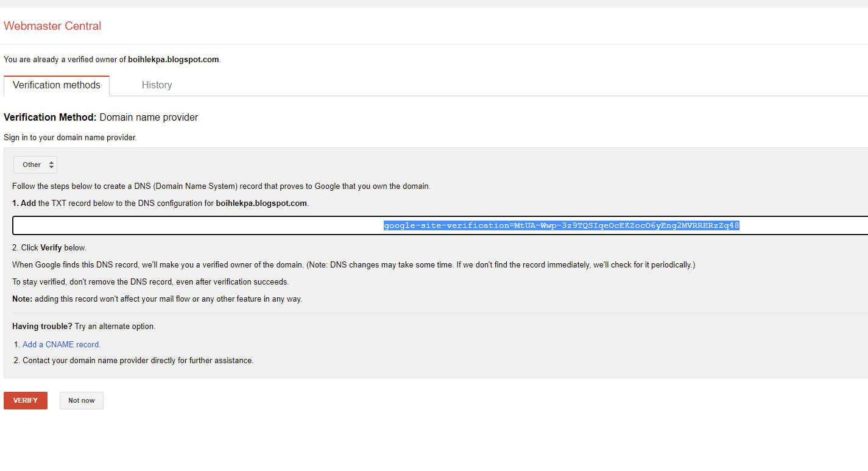This screenshot has width=868, height=471.
Task: Click the Not now button
Action: click(x=82, y=400)
